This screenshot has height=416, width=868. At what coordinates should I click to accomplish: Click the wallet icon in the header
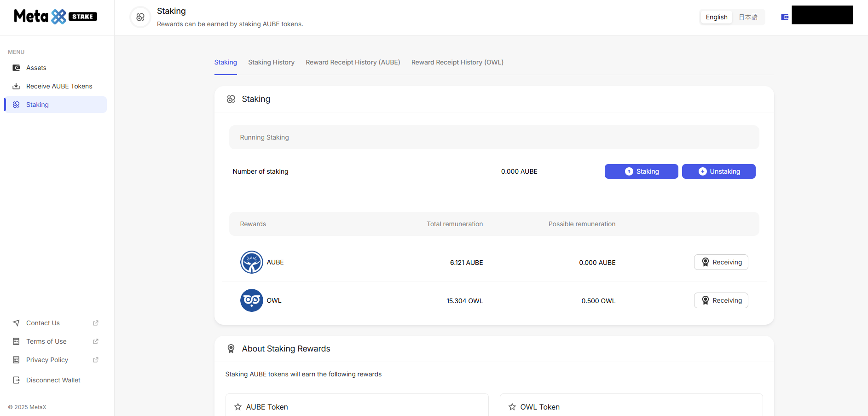click(x=785, y=17)
